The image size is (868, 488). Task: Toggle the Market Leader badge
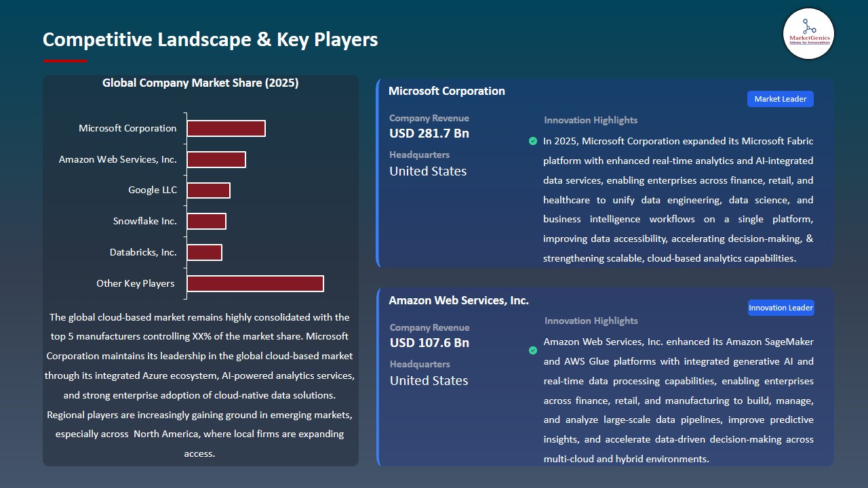click(x=780, y=98)
